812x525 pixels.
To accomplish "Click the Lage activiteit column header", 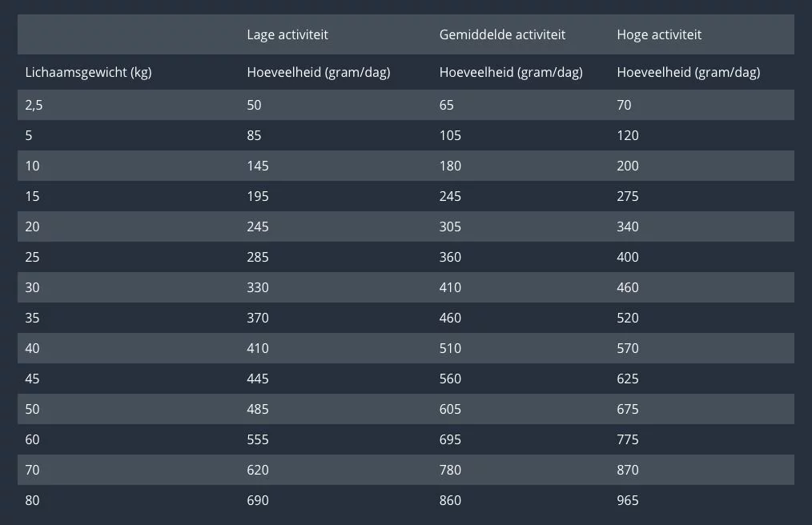I will tap(287, 34).
